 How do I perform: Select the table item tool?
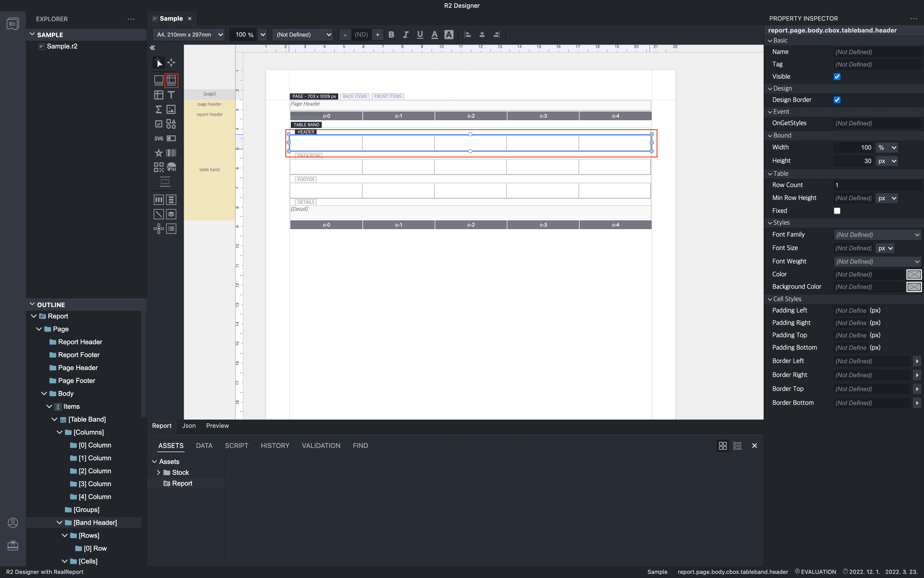tap(159, 95)
